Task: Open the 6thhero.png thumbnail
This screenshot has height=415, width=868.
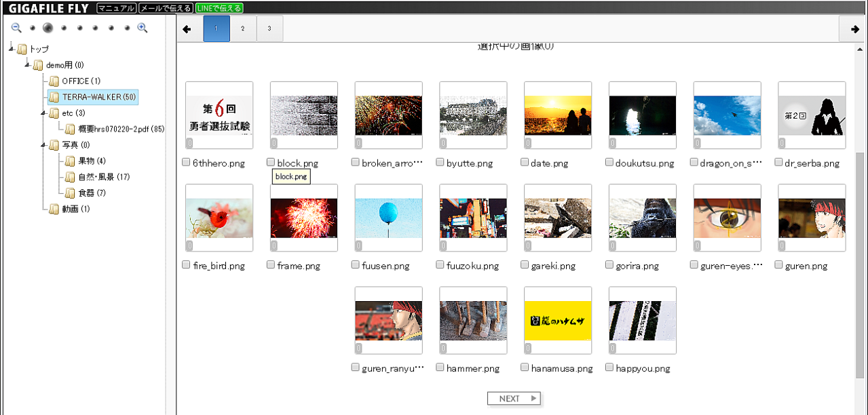Action: [x=219, y=115]
